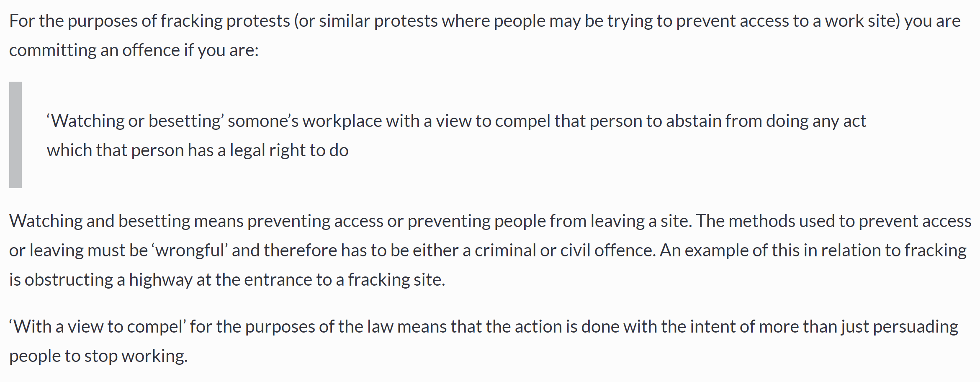Viewport: 980px width, 382px height.
Task: Click the quoted phrase 'With a view to compel'
Action: 98,327
